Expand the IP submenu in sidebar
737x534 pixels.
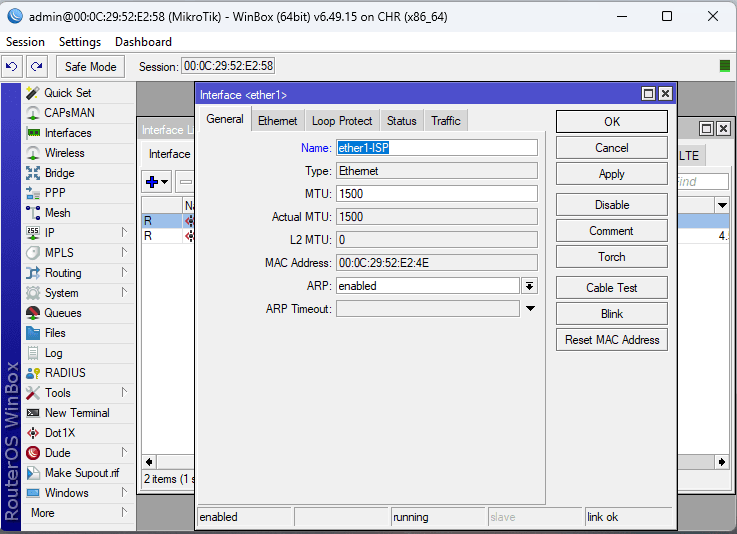click(50, 233)
